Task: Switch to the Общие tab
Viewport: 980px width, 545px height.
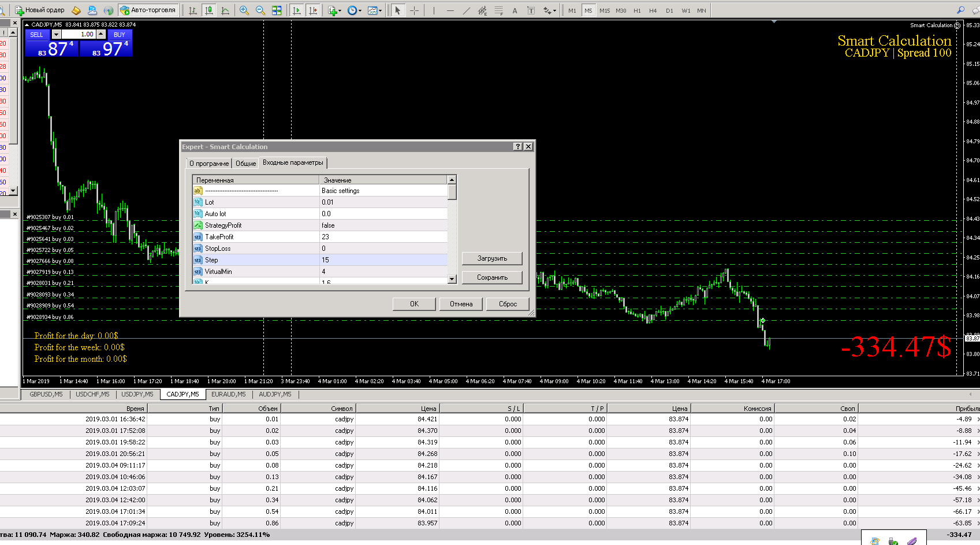Action: pyautogui.click(x=245, y=164)
